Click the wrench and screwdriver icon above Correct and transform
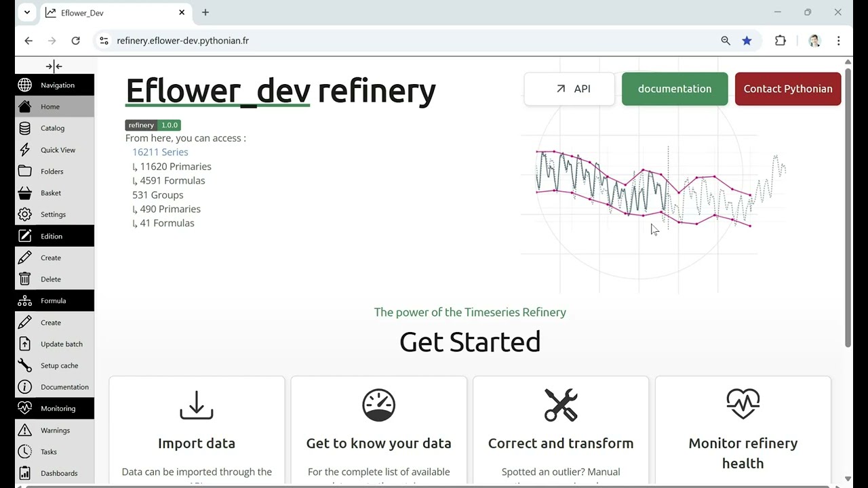The width and height of the screenshot is (868, 488). (x=561, y=405)
